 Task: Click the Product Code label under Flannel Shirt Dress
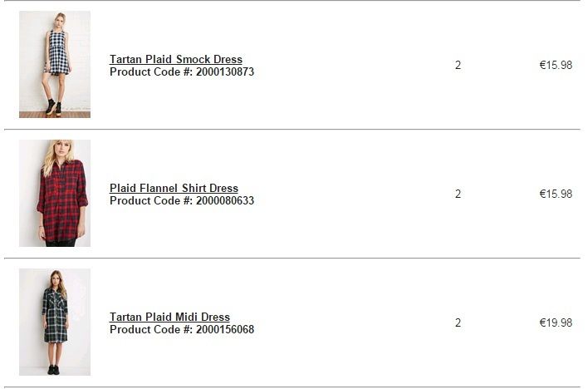click(x=150, y=201)
